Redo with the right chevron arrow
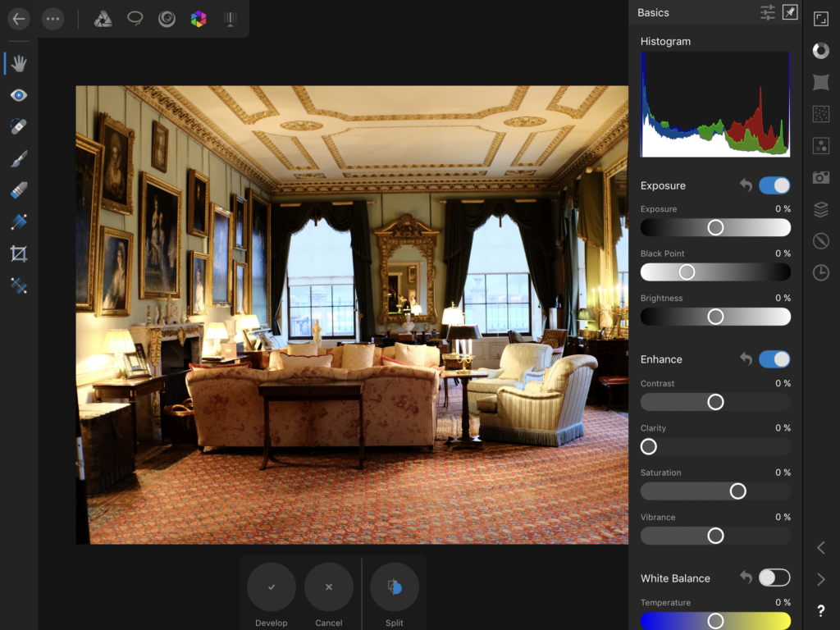 tap(820, 579)
